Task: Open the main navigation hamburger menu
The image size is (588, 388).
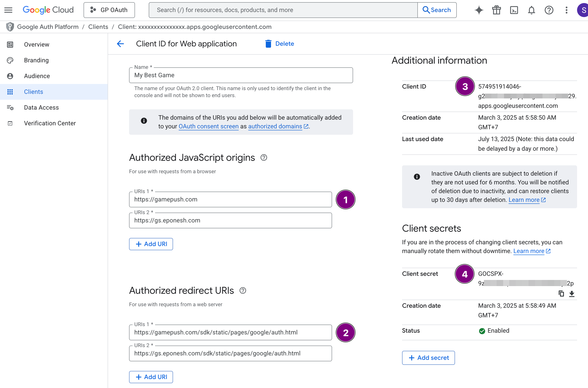Action: (8, 10)
